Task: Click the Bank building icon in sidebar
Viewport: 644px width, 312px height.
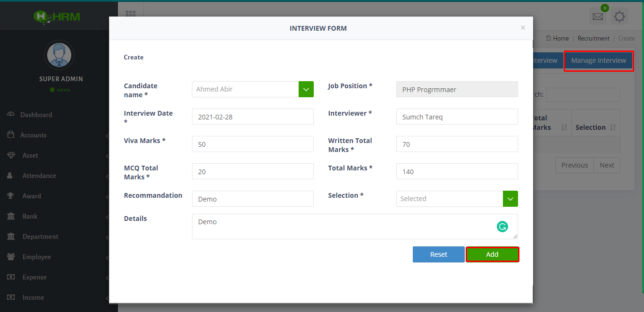Action: tap(10, 216)
